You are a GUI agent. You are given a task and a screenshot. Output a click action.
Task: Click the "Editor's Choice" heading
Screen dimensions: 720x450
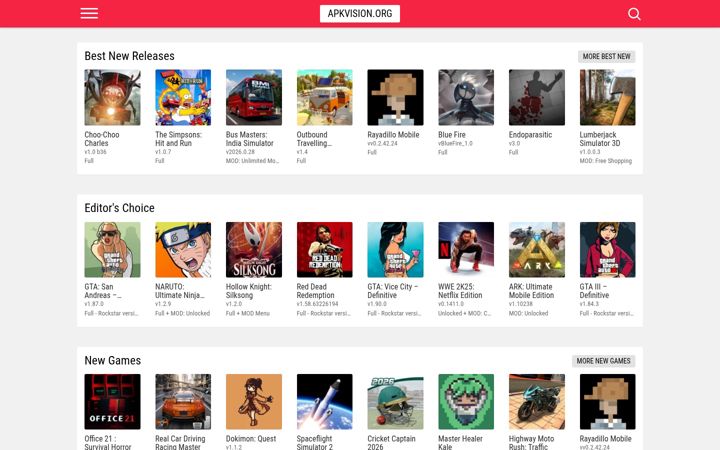pyautogui.click(x=119, y=208)
